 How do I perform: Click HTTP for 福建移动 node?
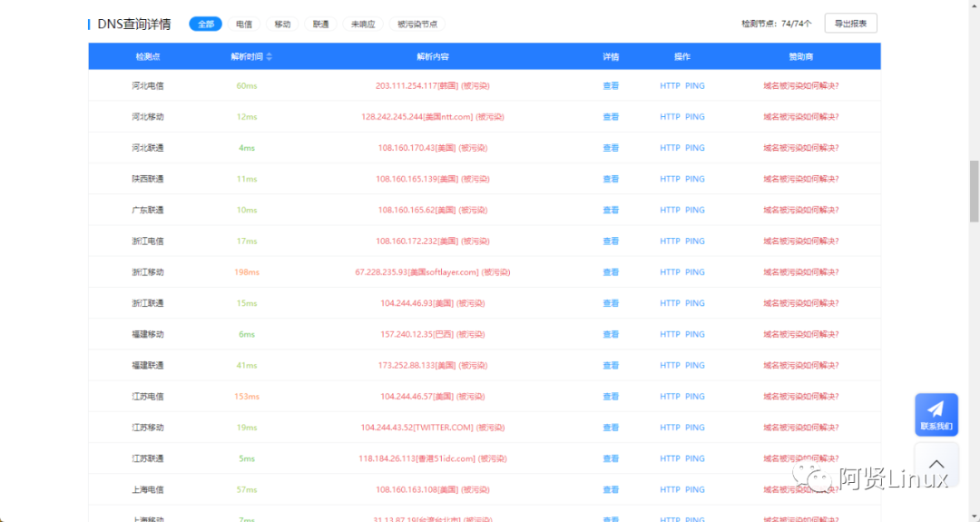tap(670, 334)
